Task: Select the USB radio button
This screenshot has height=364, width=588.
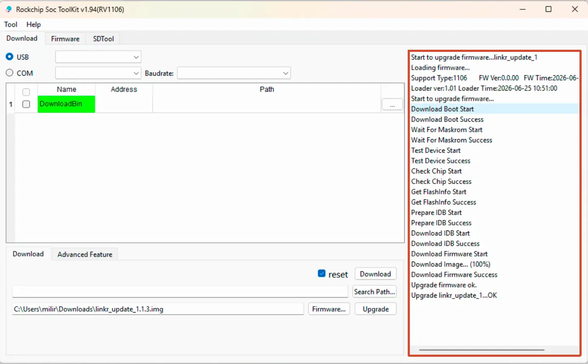Action: coord(9,57)
